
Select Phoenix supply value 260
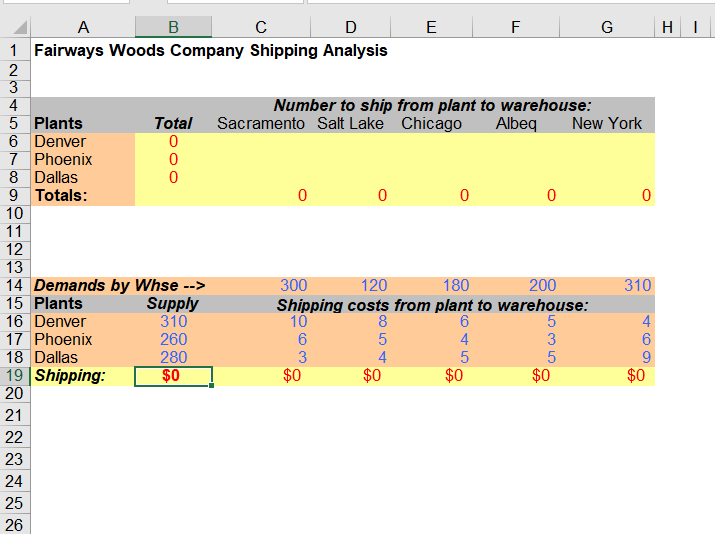click(x=173, y=339)
